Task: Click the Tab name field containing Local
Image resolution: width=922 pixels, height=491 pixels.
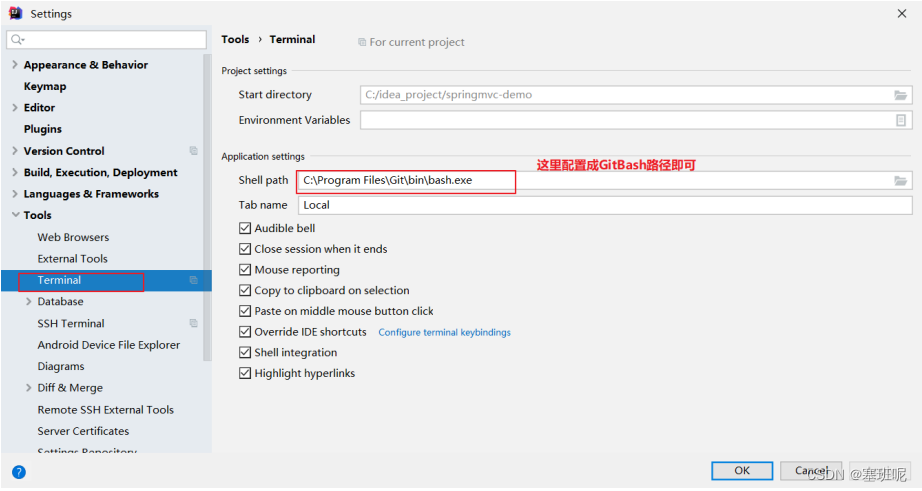Action: point(605,205)
